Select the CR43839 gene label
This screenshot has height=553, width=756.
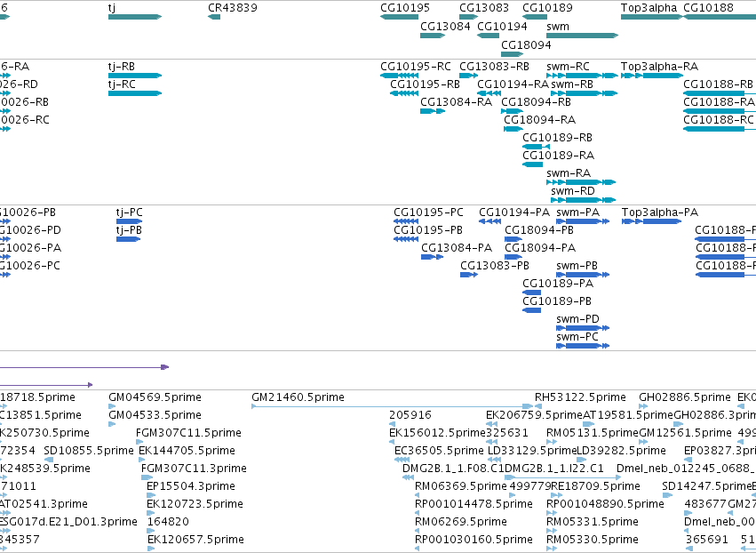(x=233, y=8)
